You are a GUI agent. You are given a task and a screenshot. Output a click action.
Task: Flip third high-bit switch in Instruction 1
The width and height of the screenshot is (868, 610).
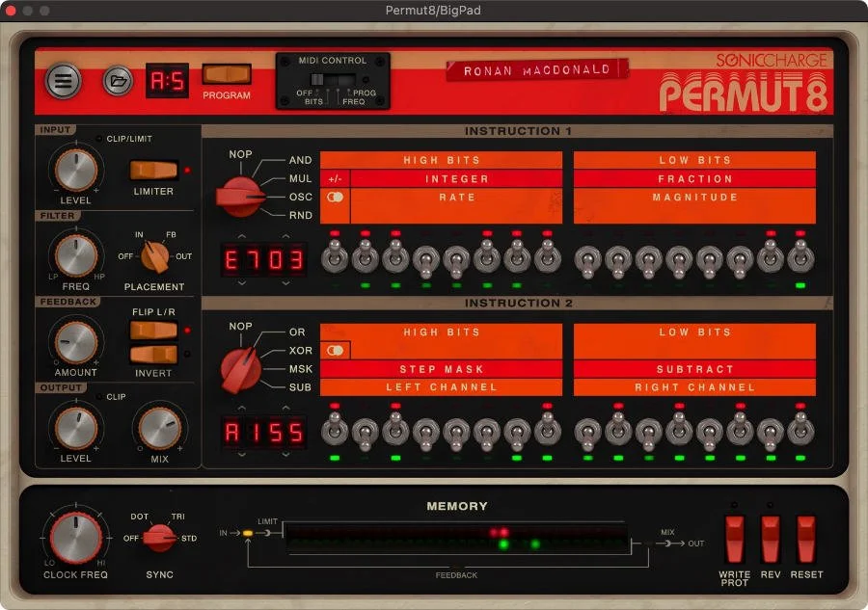[395, 255]
